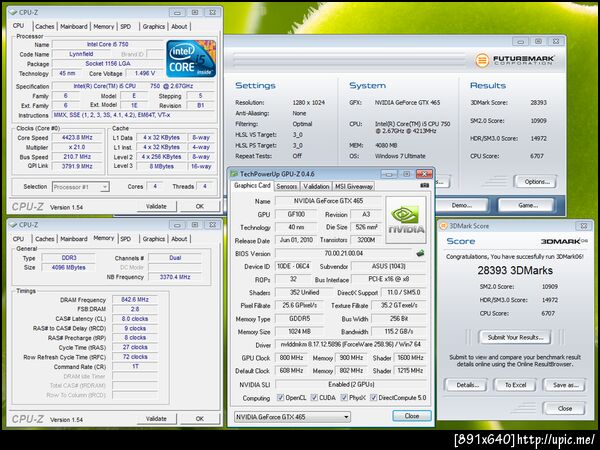Click the NVIDIA SLI Enabled (2 GPUs) field
The image size is (600, 450).
[351, 384]
